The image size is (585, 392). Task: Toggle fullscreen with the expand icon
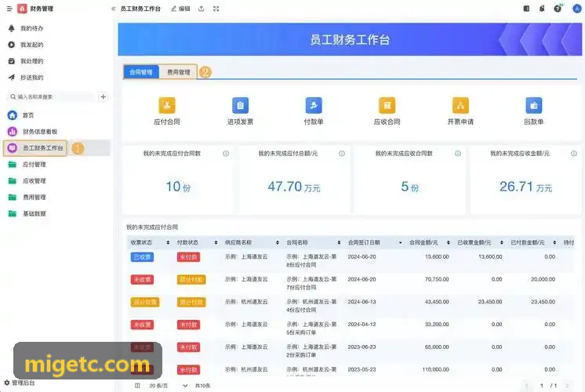pos(216,9)
